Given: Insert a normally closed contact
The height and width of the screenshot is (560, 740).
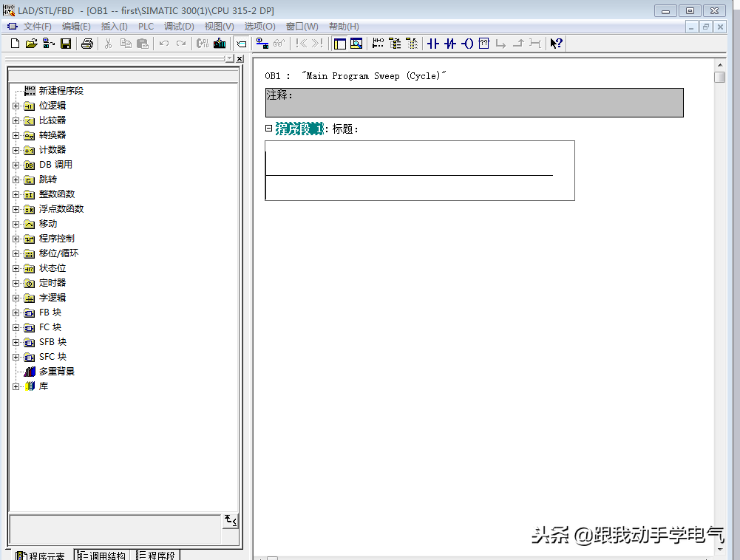Looking at the screenshot, I should coord(449,44).
